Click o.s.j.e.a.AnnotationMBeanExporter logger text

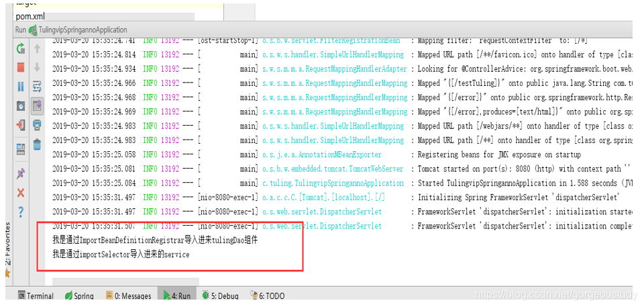point(321,155)
